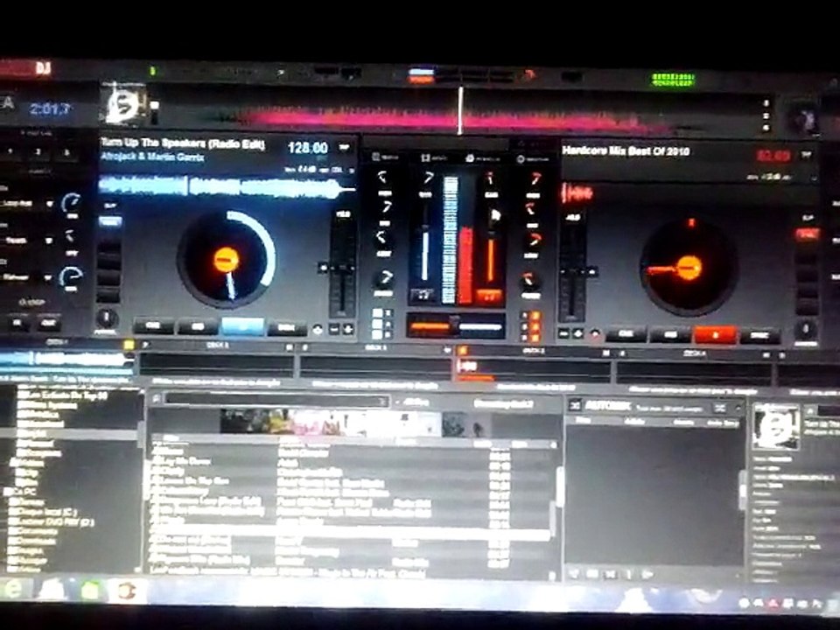Image resolution: width=840 pixels, height=630 pixels.
Task: Toggle left channel headphone cue button
Action: (423, 294)
